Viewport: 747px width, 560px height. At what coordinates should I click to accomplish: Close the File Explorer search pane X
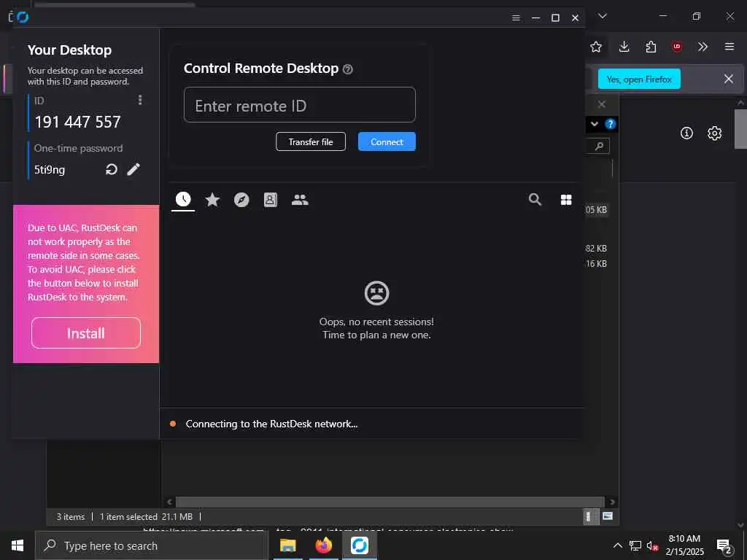tap(602, 104)
